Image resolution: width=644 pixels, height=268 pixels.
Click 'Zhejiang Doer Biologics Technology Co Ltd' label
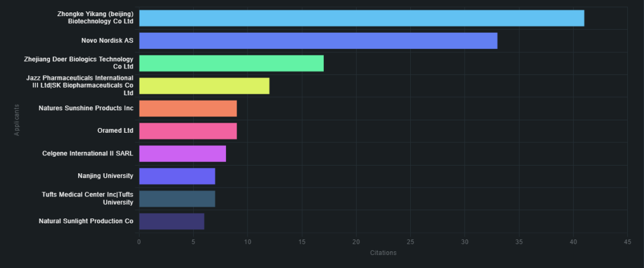(79, 63)
